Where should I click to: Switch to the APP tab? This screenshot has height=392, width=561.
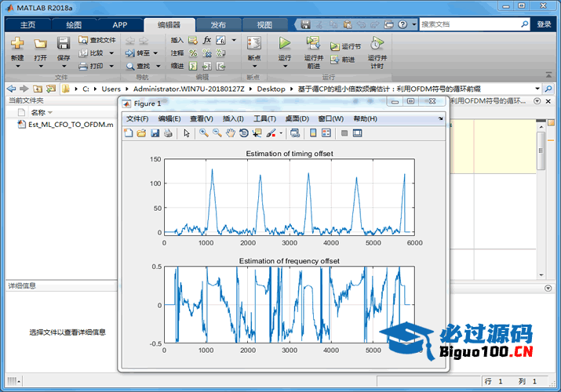[x=120, y=24]
